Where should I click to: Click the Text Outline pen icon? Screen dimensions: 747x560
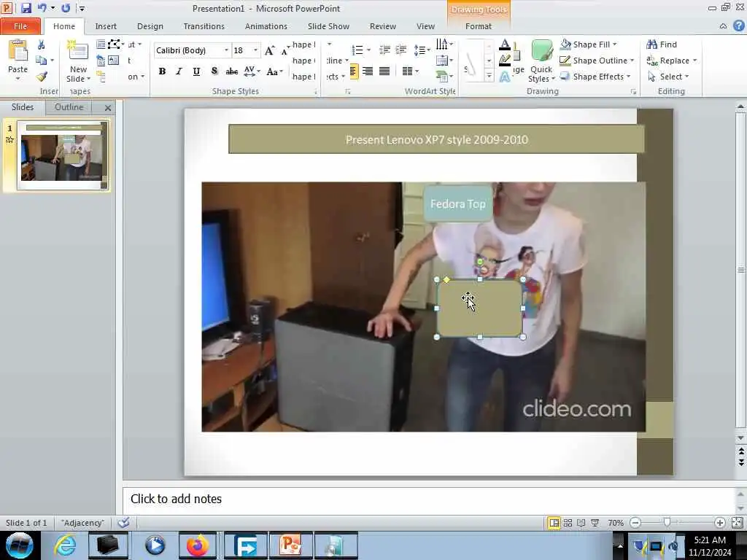tap(505, 61)
